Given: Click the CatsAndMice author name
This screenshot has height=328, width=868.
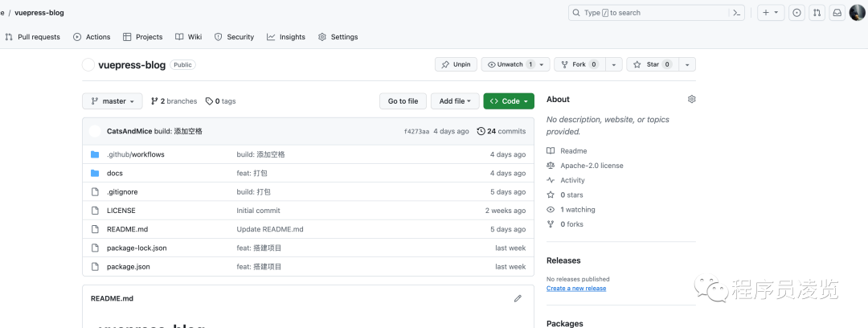Looking at the screenshot, I should [x=129, y=131].
